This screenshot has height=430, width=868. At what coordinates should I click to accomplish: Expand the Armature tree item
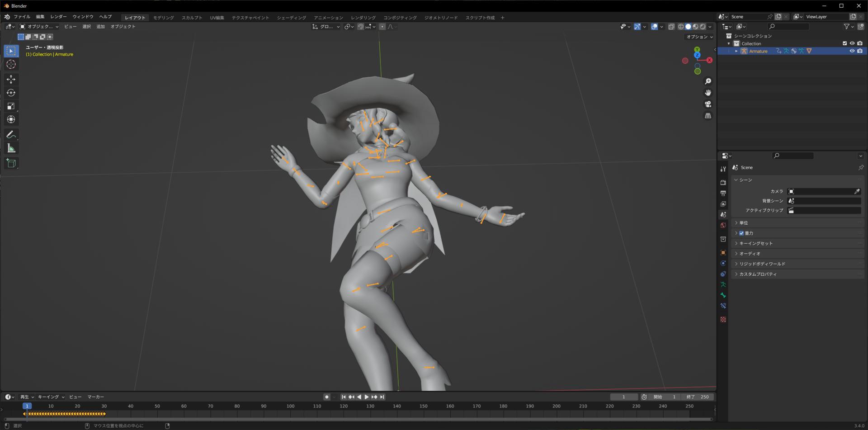click(x=736, y=51)
